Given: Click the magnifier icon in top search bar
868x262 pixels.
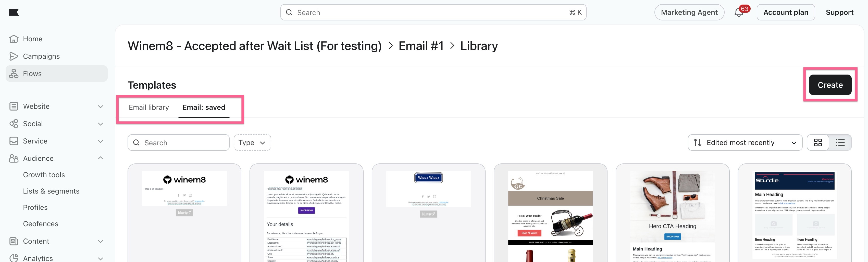Looking at the screenshot, I should (289, 13).
